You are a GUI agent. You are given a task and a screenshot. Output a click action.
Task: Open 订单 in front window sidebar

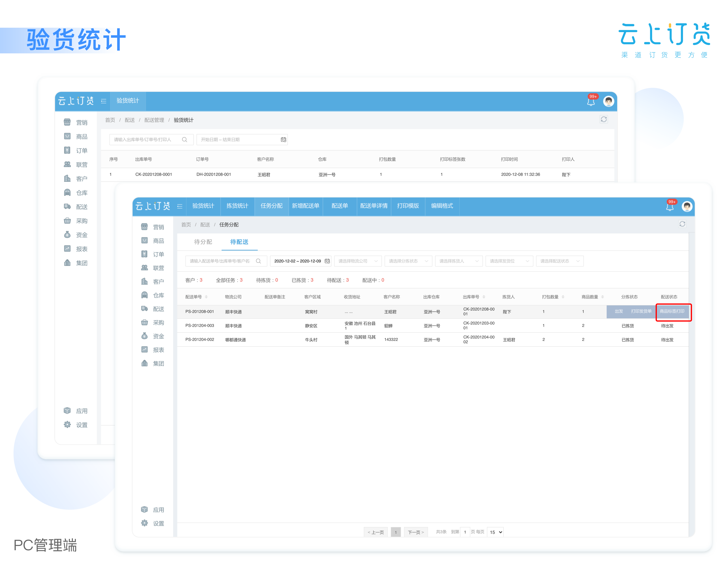click(153, 254)
